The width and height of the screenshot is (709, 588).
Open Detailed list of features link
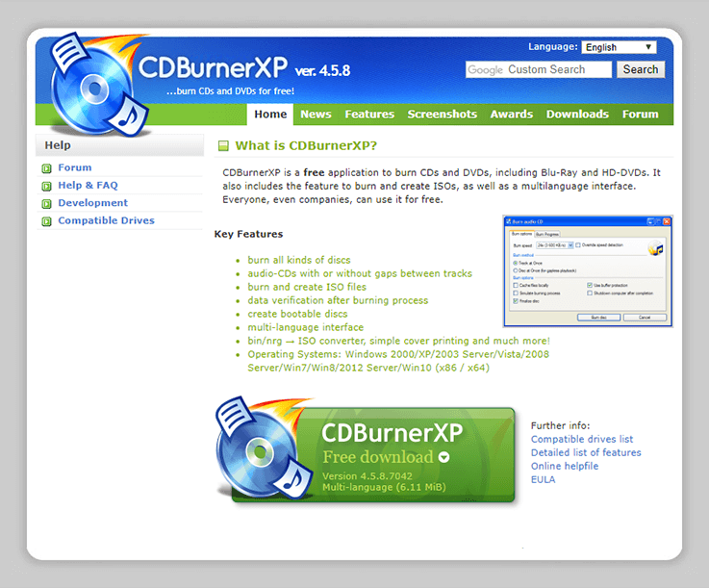click(x=586, y=452)
